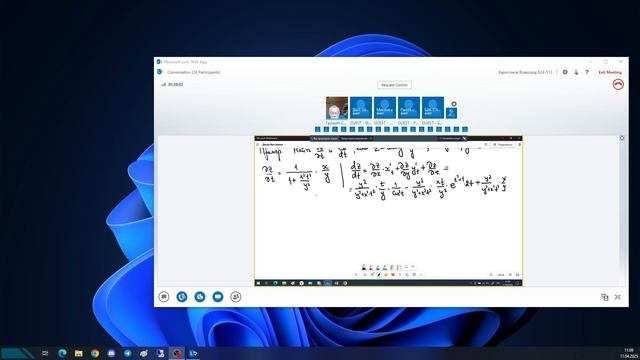Select the first guest participant tile
The width and height of the screenshot is (640, 360).
coord(361,108)
